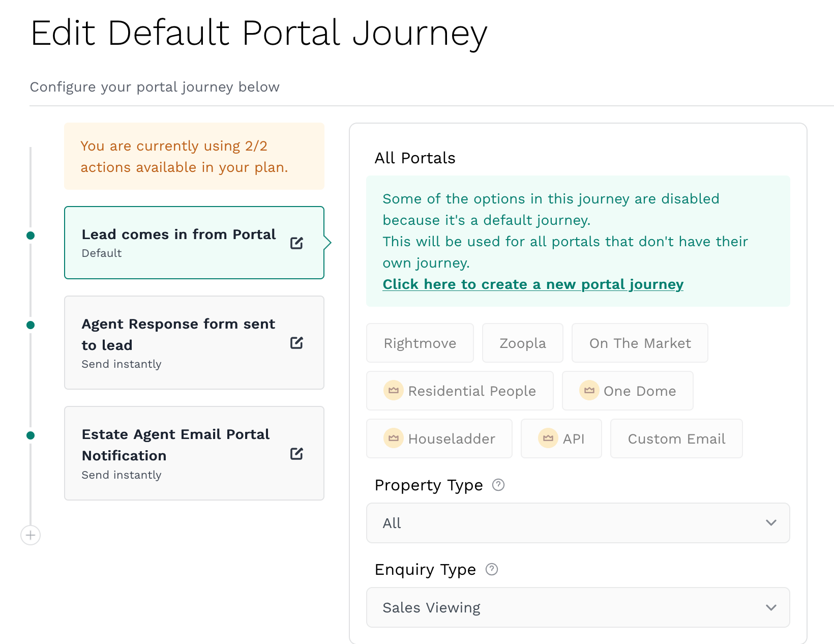Viewport: 834px width, 644px height.
Task: Click Enquiry Type help question mark icon
Action: click(492, 569)
